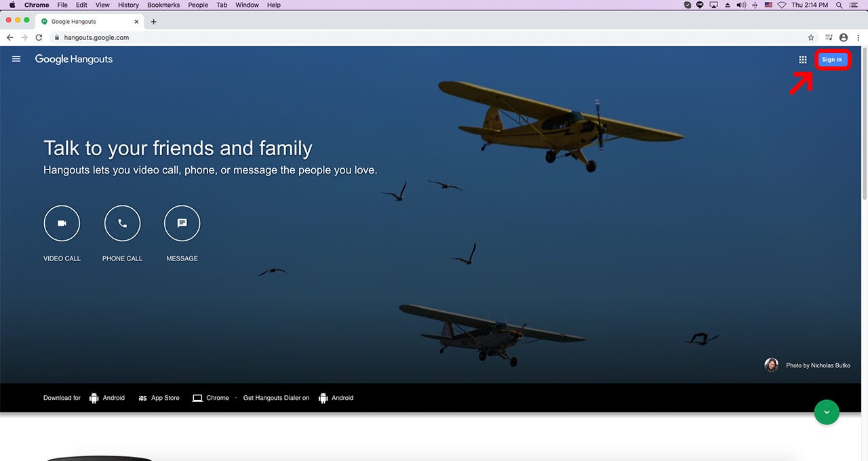
Task: Click the LINE icon in menu bar
Action: (700, 5)
